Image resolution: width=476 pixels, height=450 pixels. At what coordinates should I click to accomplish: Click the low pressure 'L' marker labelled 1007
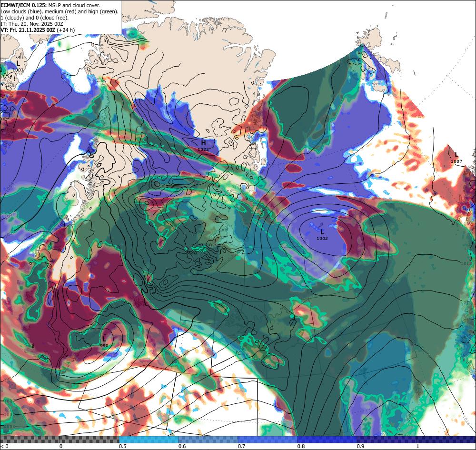[456, 155]
